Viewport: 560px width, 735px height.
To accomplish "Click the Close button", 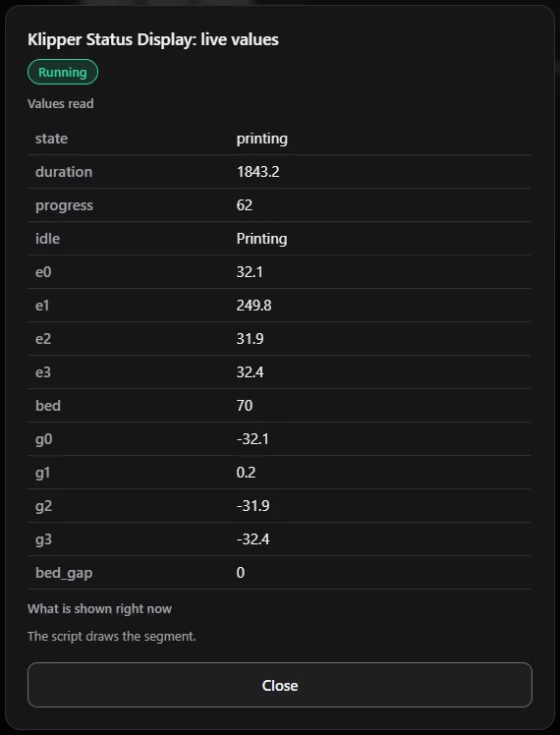I will coord(280,685).
